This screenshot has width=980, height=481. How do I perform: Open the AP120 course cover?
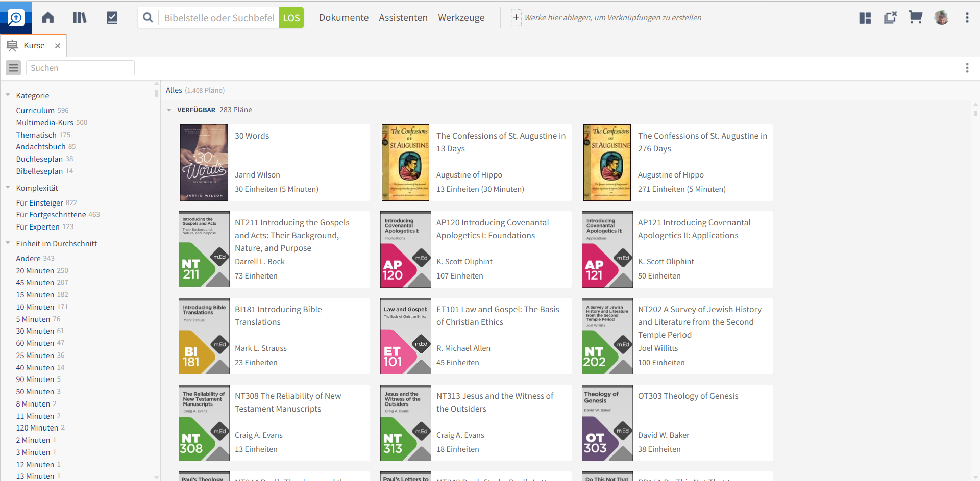click(406, 249)
